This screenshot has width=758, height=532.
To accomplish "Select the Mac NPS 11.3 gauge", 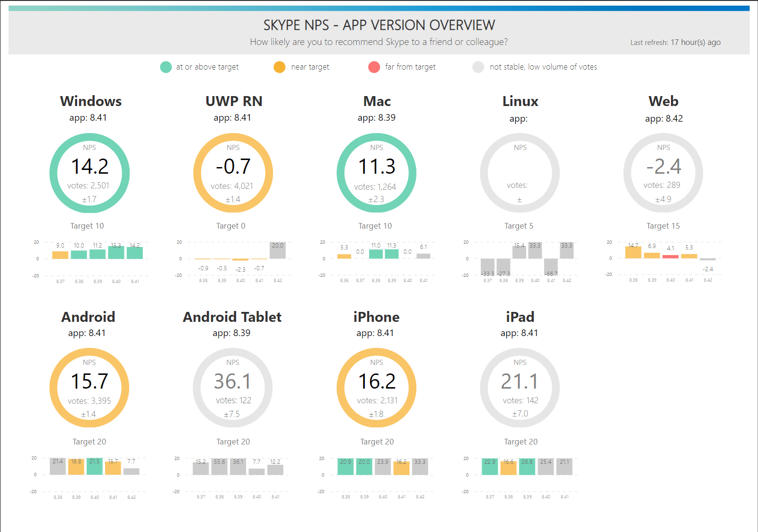I will 377,173.
